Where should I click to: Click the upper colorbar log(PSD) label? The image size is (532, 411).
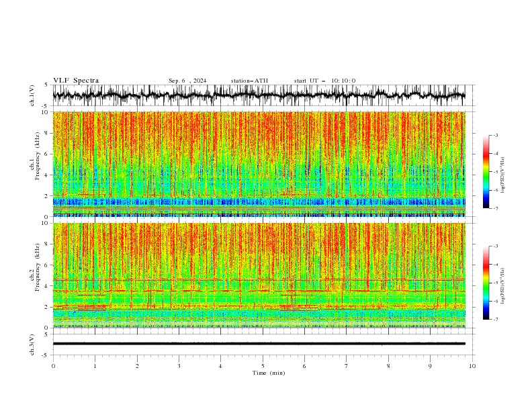[x=502, y=175]
